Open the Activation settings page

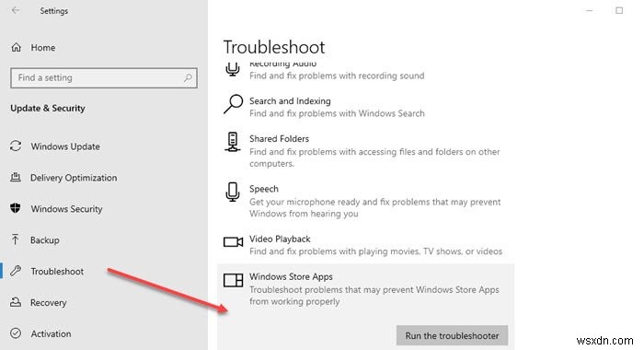pos(51,333)
